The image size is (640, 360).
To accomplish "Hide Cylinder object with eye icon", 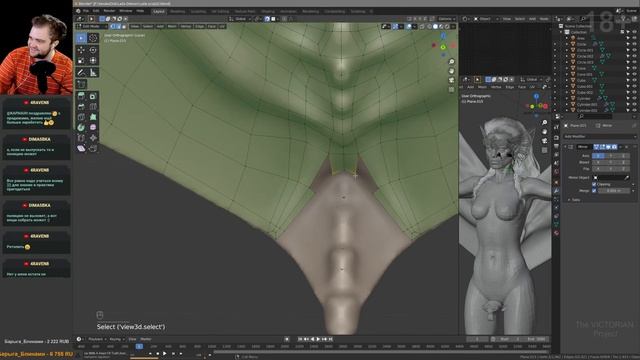I will tap(634, 99).
